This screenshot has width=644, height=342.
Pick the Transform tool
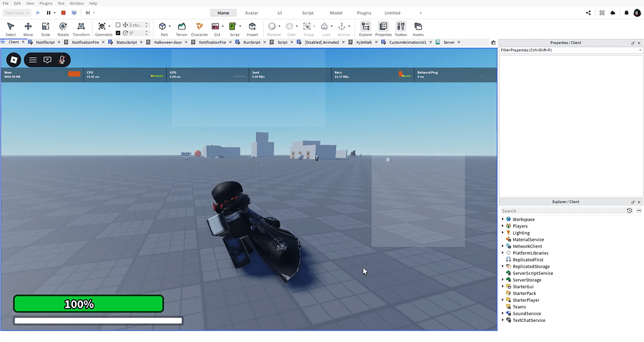coord(81,29)
